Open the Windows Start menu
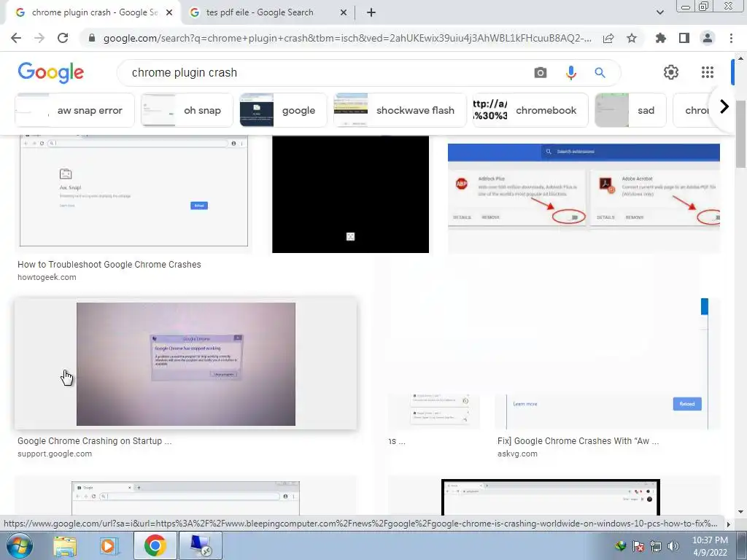 click(20, 545)
